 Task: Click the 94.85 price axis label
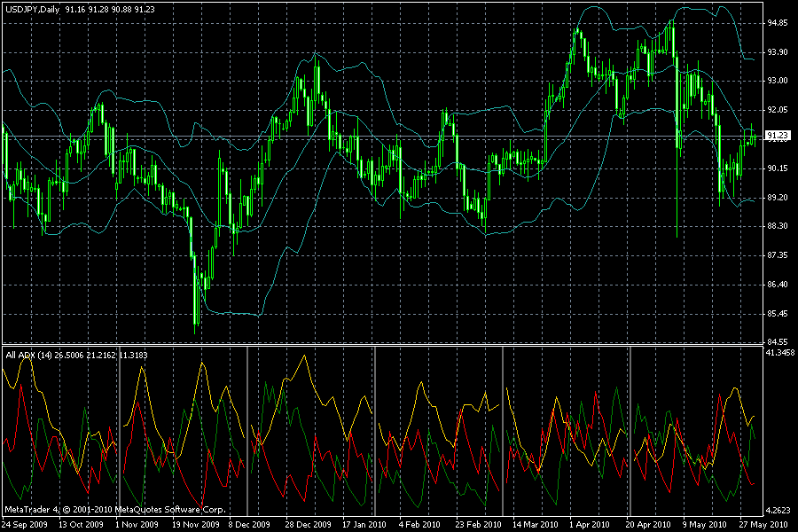click(x=778, y=23)
